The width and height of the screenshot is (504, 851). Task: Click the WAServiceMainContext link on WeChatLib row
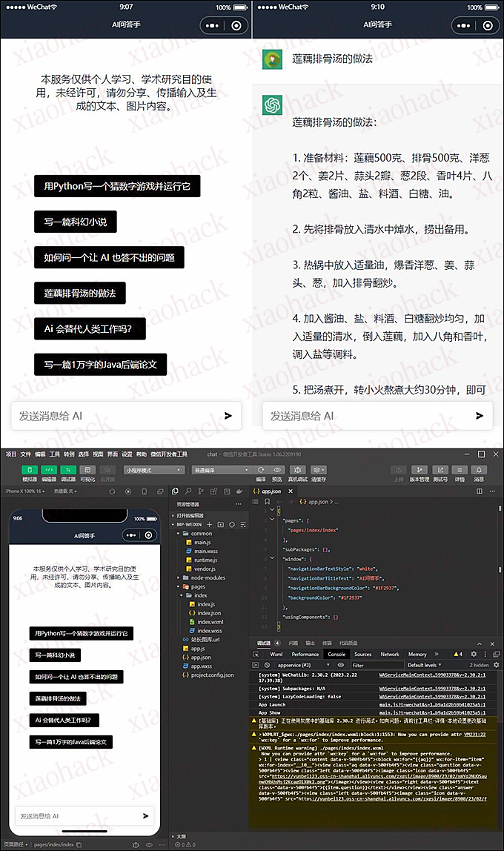coord(432,675)
